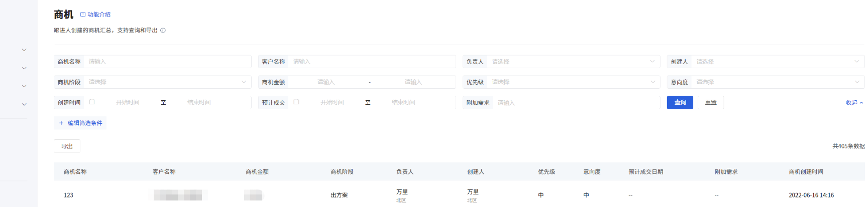Click the date 2022-06-16 14:16 cell
The height and width of the screenshot is (207, 868).
point(811,195)
